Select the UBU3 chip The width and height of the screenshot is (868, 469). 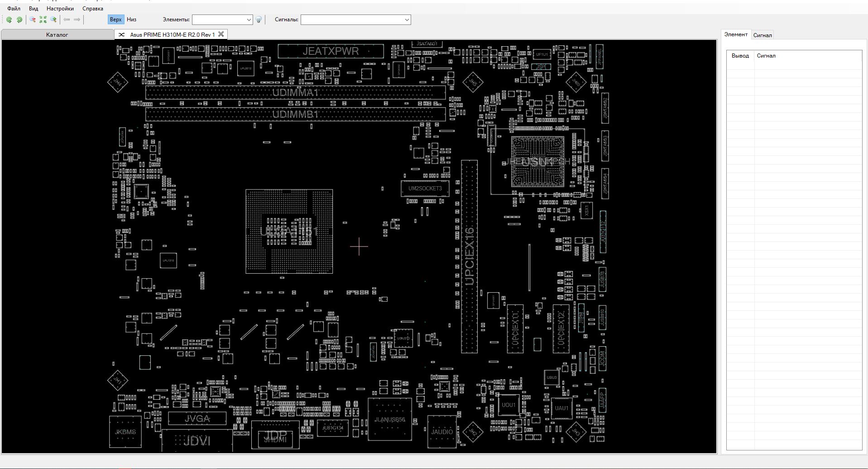(x=551, y=377)
